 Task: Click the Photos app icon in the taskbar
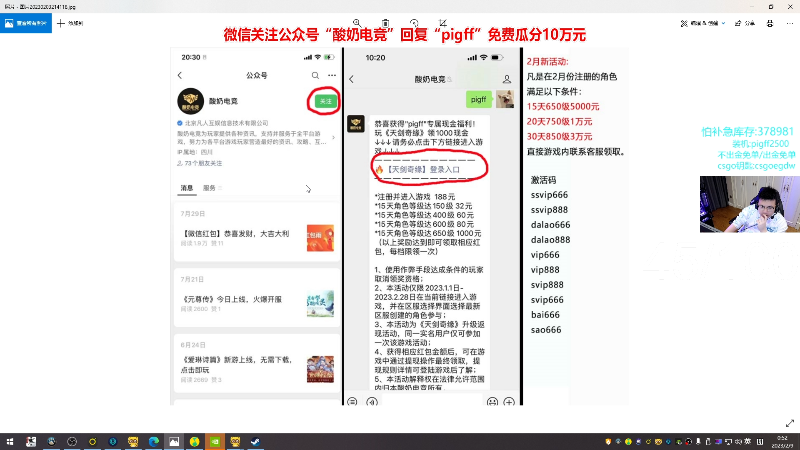(x=174, y=441)
